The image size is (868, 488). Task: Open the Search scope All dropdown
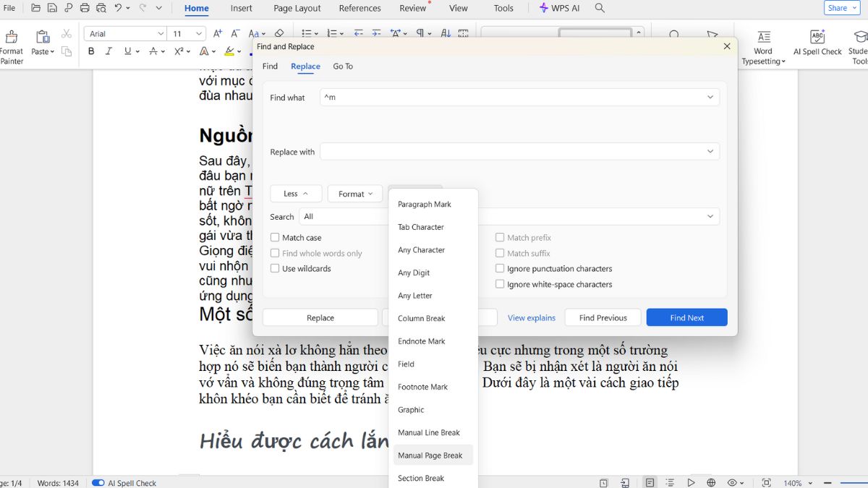click(x=710, y=216)
